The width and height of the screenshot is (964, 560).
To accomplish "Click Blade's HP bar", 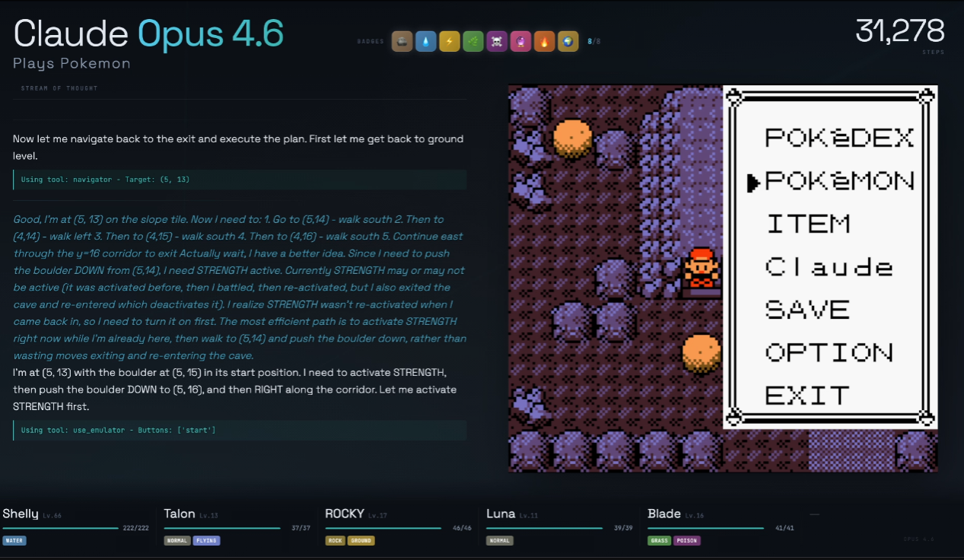I will click(706, 528).
